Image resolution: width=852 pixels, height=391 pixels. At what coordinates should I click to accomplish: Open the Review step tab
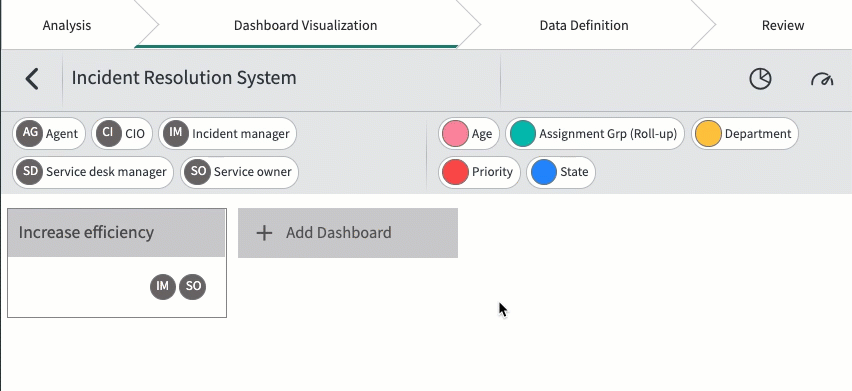click(x=783, y=25)
